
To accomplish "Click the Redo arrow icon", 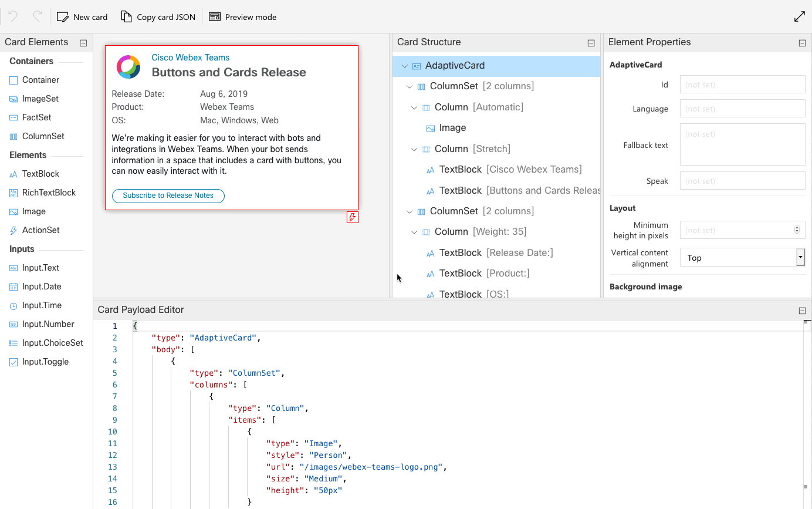I will pyautogui.click(x=37, y=16).
